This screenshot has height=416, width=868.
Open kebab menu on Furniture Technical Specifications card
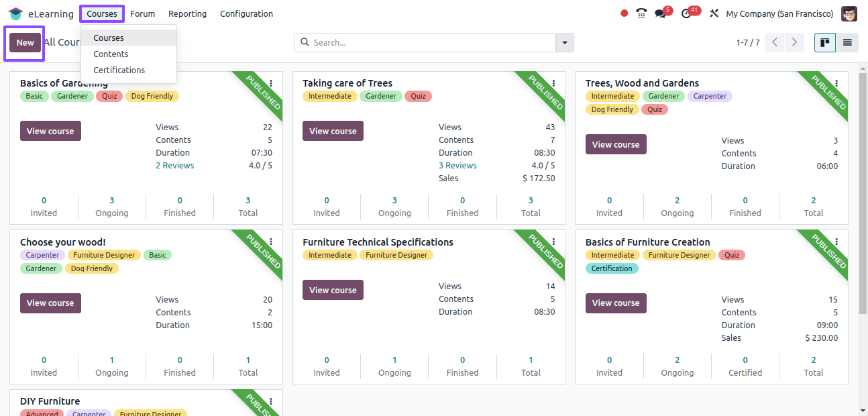click(553, 242)
